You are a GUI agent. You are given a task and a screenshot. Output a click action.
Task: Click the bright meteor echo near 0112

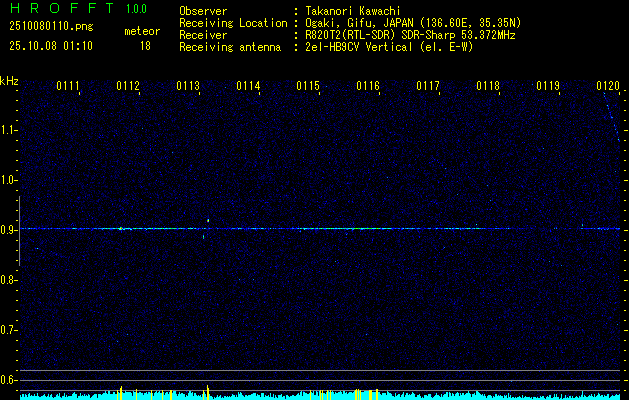pos(121,229)
